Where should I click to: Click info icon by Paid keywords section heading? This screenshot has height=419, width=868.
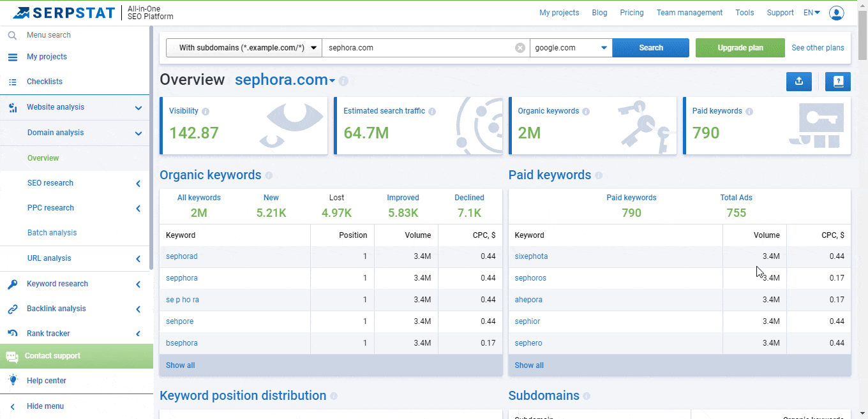tap(599, 175)
